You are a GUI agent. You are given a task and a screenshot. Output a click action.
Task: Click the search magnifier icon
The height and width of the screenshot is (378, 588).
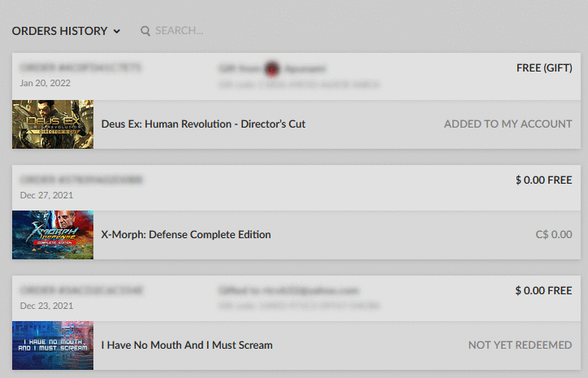pos(145,31)
